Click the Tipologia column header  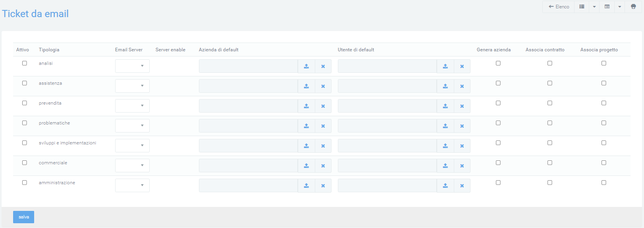coord(49,50)
